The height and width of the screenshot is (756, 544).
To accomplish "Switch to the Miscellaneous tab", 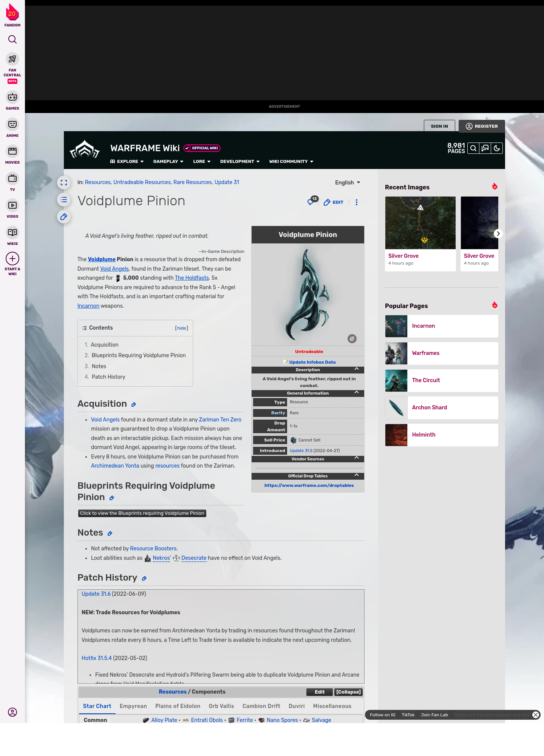I will coord(332,706).
